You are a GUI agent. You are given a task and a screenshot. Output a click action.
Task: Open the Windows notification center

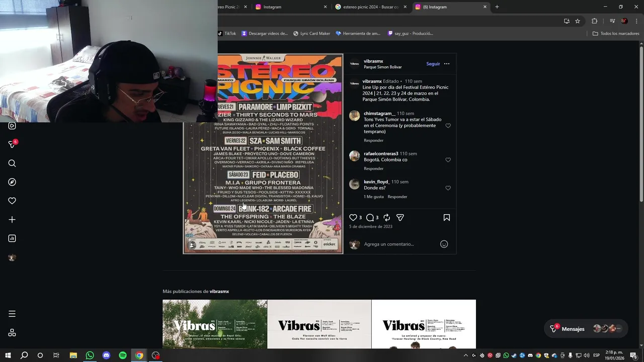tap(633, 355)
